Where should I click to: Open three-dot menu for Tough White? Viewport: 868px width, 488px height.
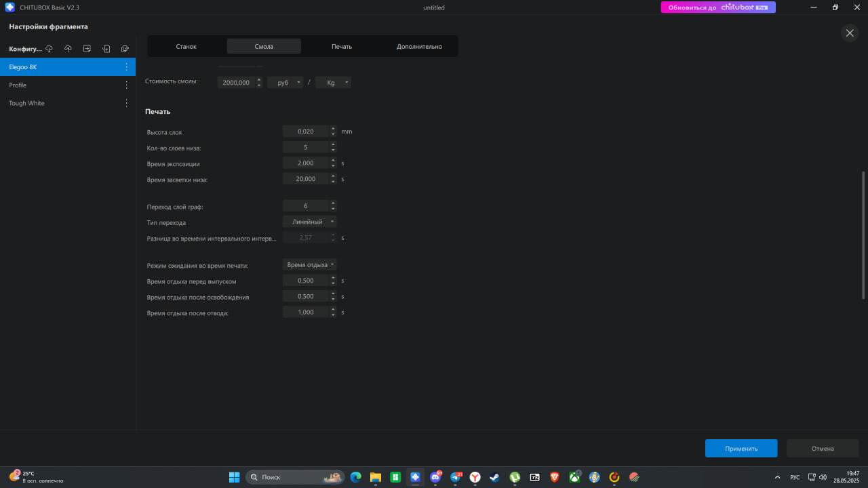(126, 103)
